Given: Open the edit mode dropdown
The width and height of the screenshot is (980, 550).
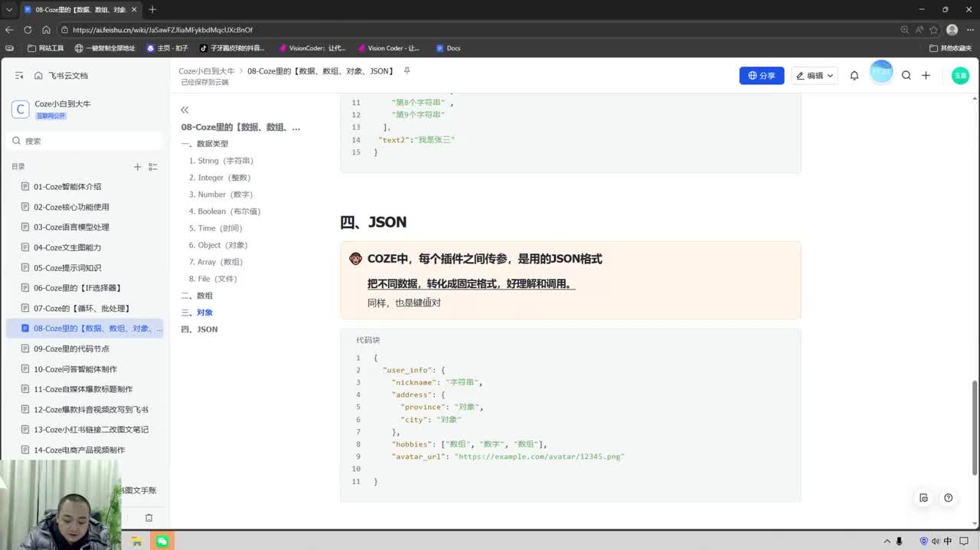Looking at the screenshot, I should tap(815, 76).
